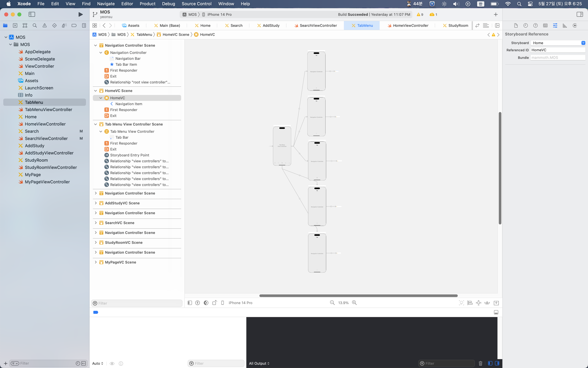Screen dimensions: 588x368
Task: Open the Test navigator diamond icon
Action: coord(54,26)
